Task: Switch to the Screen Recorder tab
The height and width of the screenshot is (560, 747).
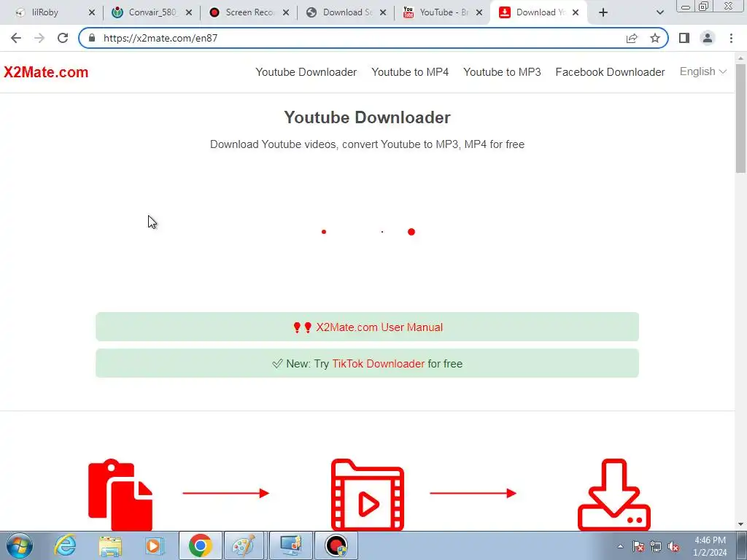Action: pyautogui.click(x=249, y=12)
